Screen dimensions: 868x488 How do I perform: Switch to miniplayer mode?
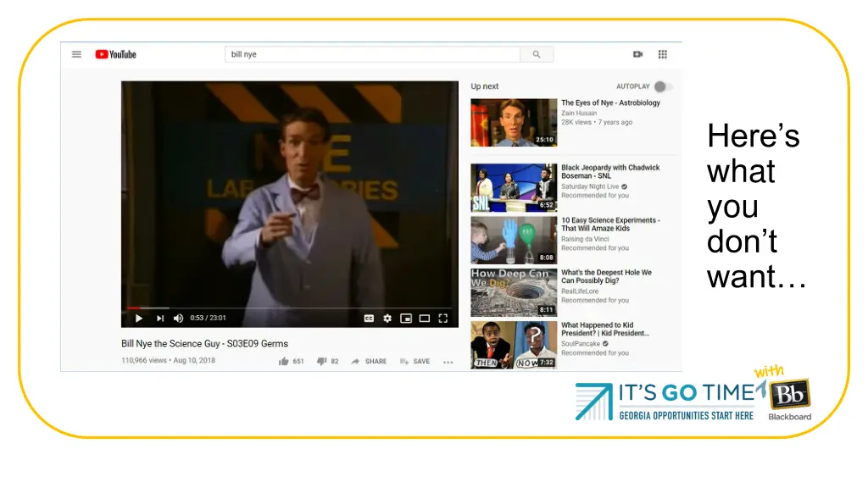[x=406, y=319]
